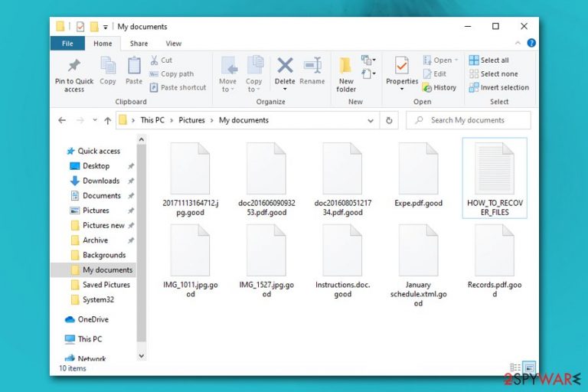Select file doc20160609093253.pdf.good

(x=266, y=179)
